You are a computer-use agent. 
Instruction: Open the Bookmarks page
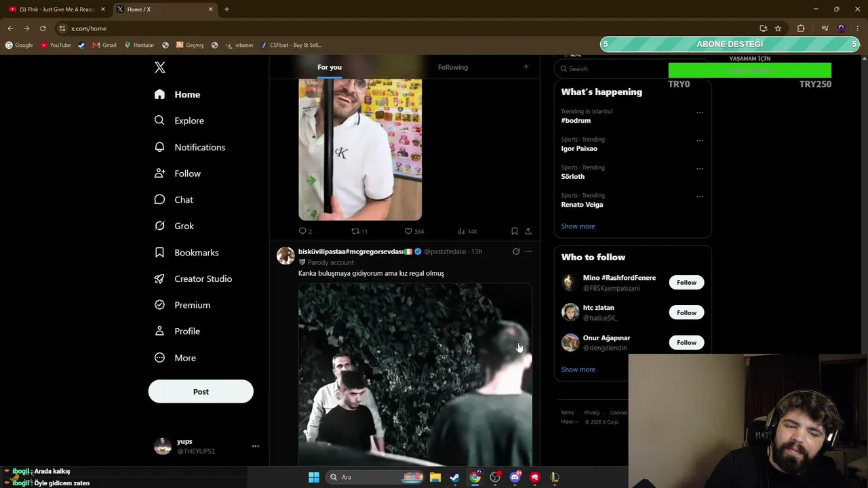(186, 252)
